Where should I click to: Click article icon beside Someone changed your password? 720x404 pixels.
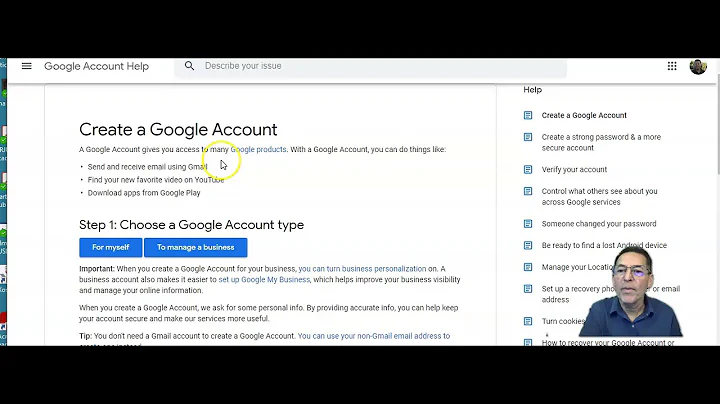tap(528, 224)
